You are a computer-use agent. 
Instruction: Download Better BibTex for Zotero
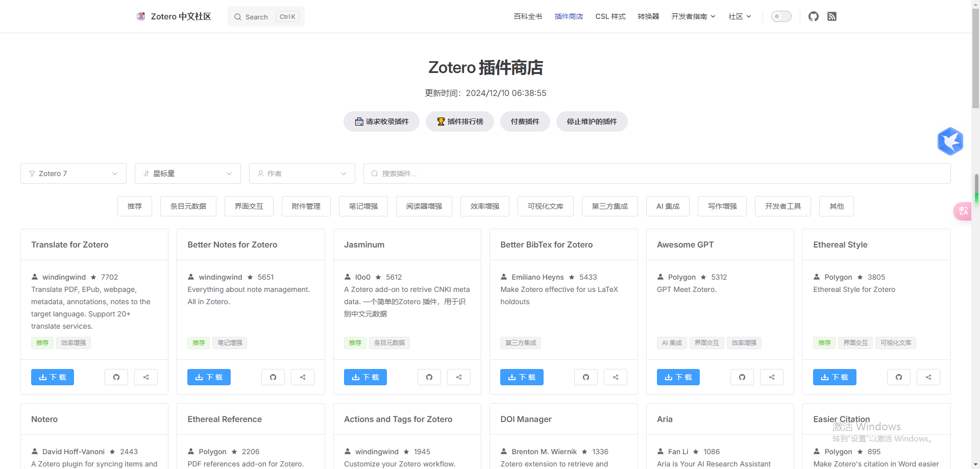[522, 377]
